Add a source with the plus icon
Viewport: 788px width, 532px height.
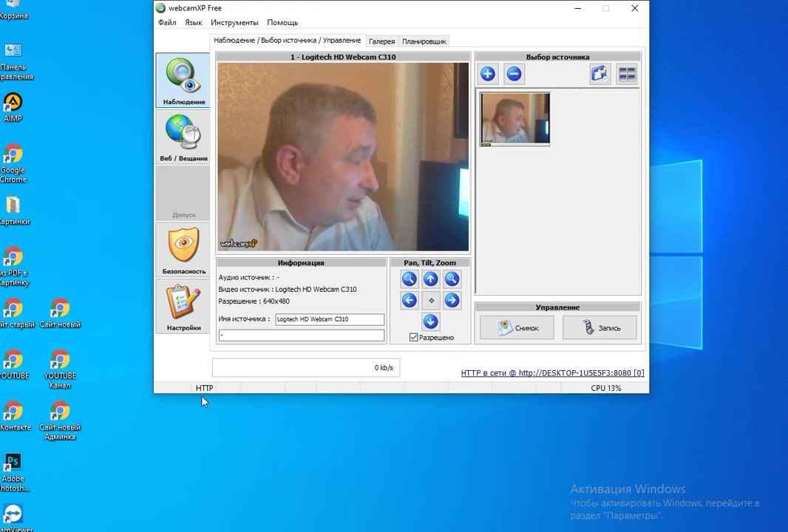pos(487,75)
